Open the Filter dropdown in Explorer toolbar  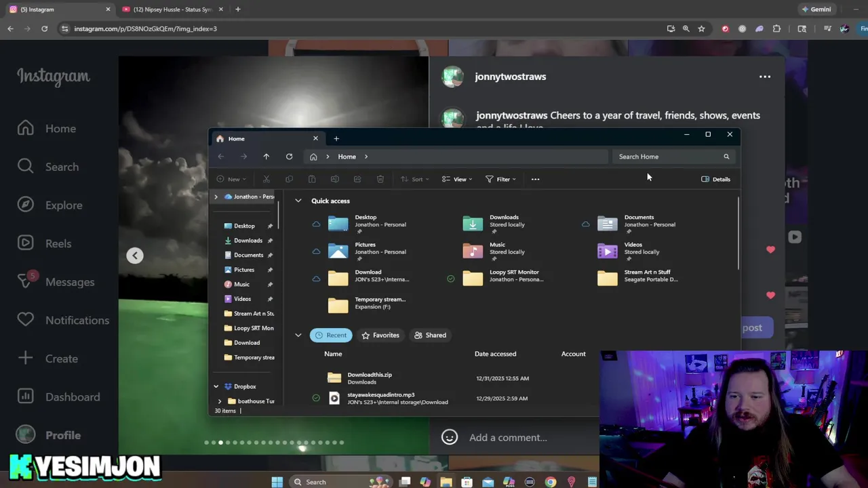click(x=501, y=179)
